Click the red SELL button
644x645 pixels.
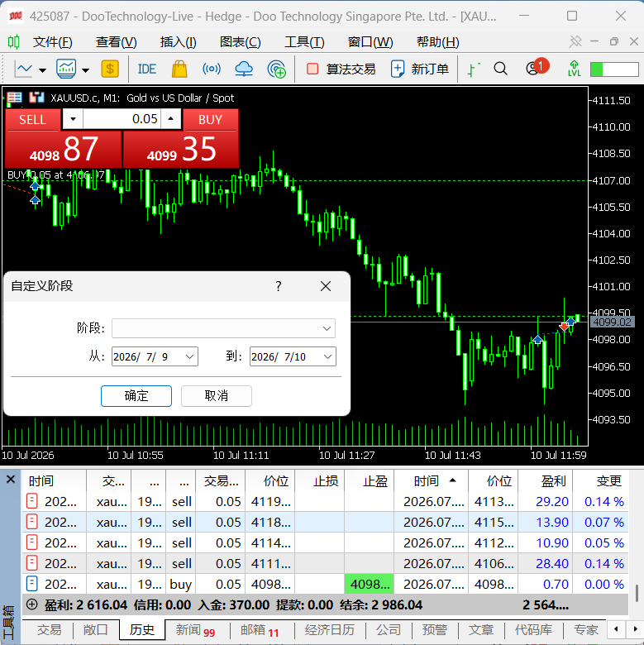tap(32, 120)
